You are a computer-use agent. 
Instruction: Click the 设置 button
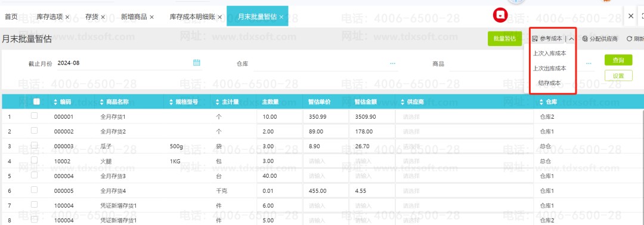(x=618, y=76)
